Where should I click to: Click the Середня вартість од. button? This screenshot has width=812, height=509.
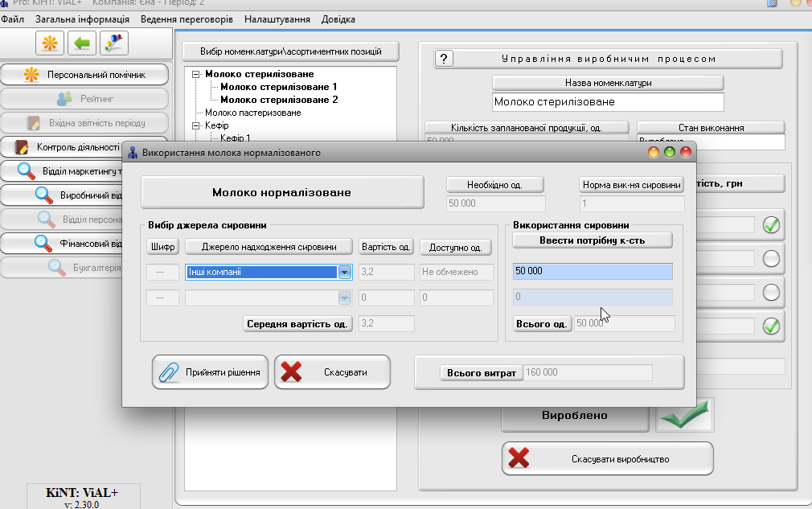297,323
